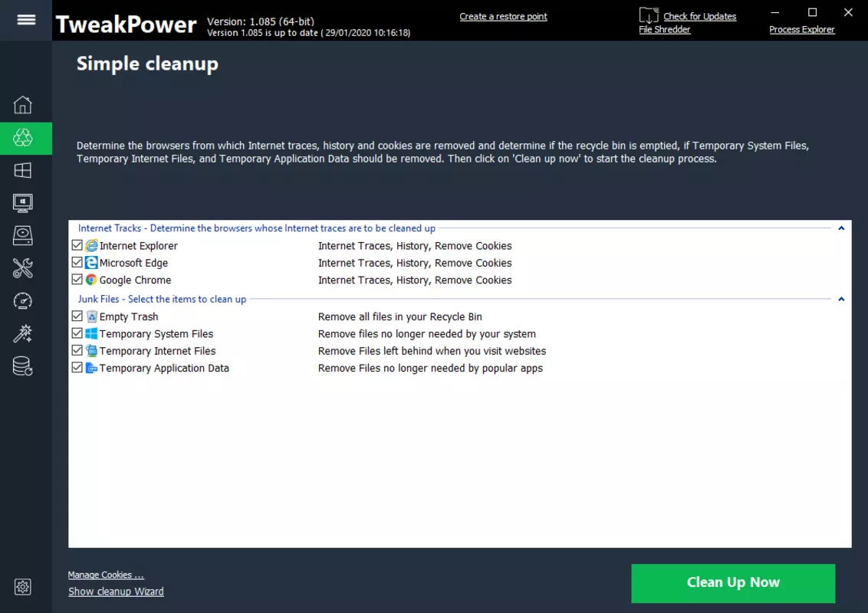Open Manage Cookies link
The width and height of the screenshot is (868, 613).
click(106, 575)
